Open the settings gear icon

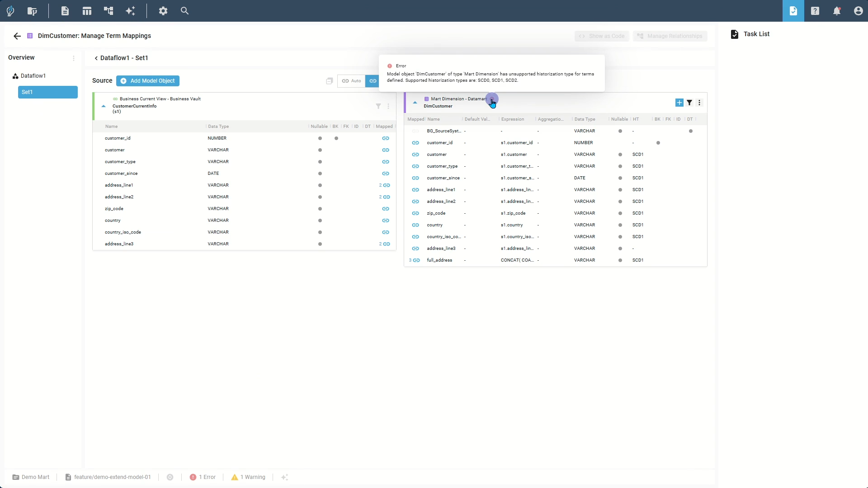[x=163, y=11]
